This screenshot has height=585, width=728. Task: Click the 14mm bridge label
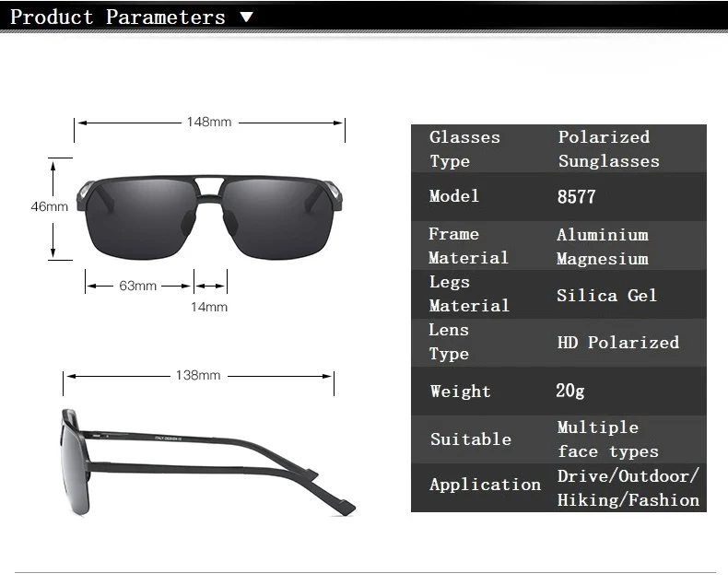(x=209, y=307)
